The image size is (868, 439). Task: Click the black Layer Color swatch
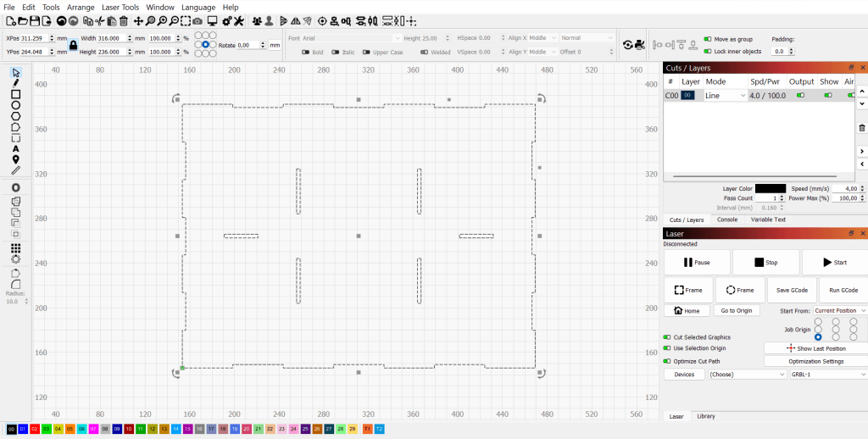pyautogui.click(x=770, y=188)
